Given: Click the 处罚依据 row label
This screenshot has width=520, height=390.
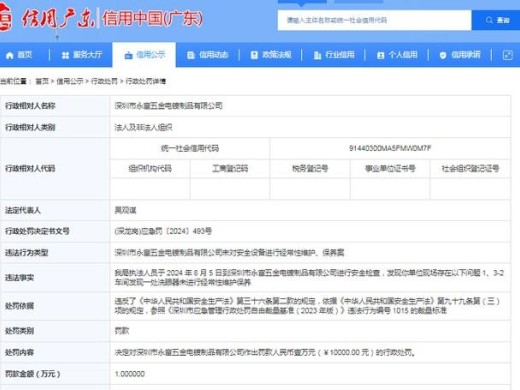Looking at the screenshot, I should (x=19, y=306).
